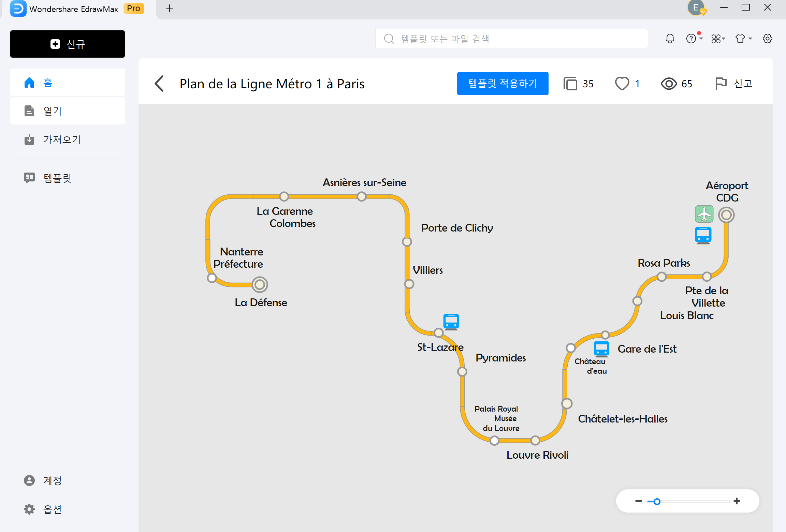Click the Pyramides station label
The image size is (786, 532).
[x=500, y=358]
